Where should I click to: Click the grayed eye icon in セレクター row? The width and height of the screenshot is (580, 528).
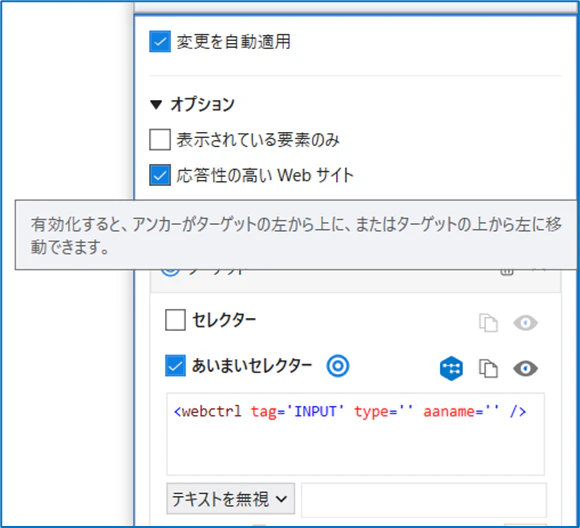coord(525,323)
